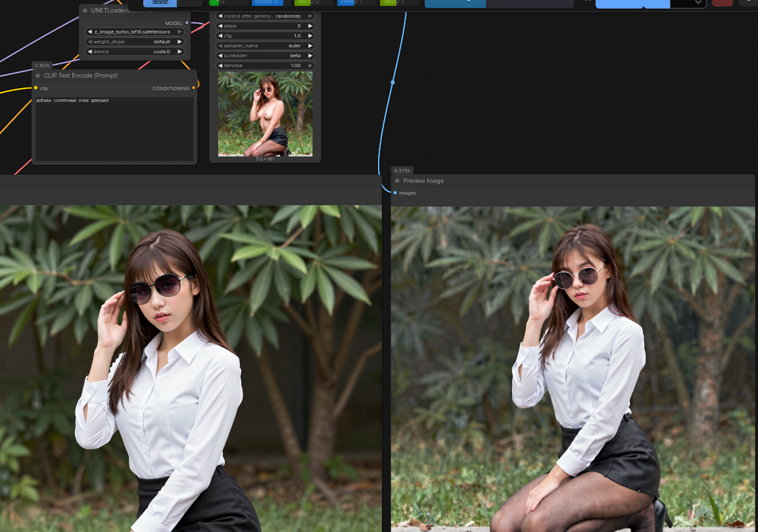Click next arrow on the safetensors model field
The width and height of the screenshot is (758, 532).
pyautogui.click(x=180, y=32)
